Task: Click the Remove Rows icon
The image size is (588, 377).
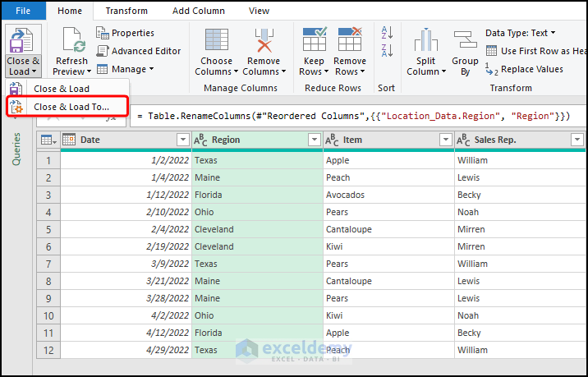Action: [350, 39]
